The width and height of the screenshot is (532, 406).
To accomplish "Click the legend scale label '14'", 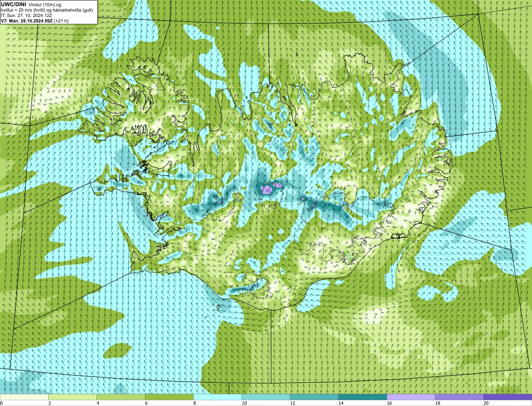I will (340, 403).
